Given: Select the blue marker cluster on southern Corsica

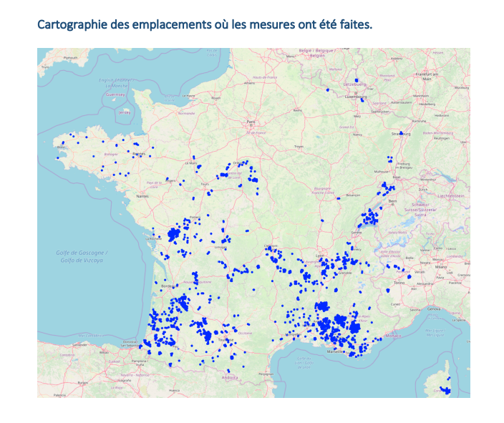Looking at the screenshot, I should (446, 390).
